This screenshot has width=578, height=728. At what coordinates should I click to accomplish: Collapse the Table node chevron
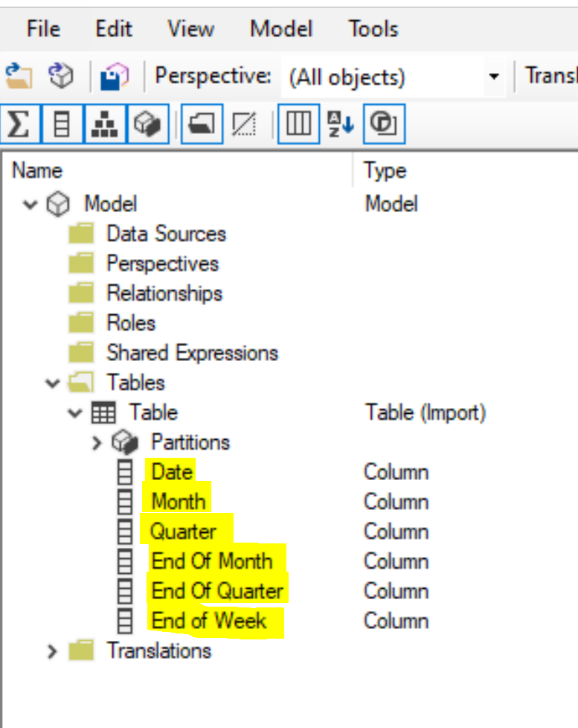tap(74, 412)
